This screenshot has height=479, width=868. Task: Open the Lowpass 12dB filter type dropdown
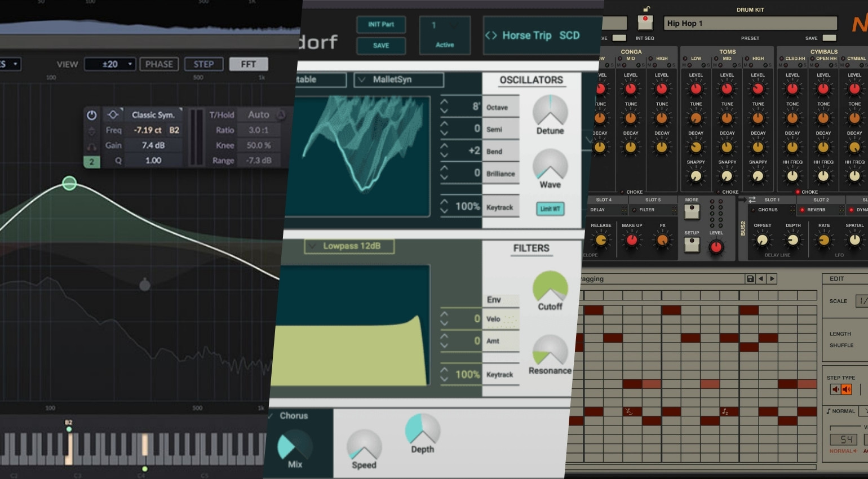tap(348, 246)
